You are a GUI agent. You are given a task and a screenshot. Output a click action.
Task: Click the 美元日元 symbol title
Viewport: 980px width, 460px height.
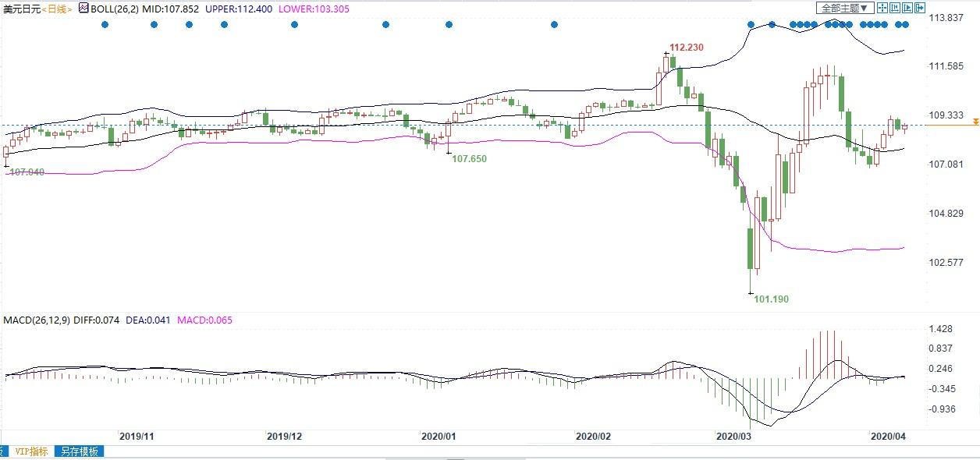pyautogui.click(x=20, y=9)
